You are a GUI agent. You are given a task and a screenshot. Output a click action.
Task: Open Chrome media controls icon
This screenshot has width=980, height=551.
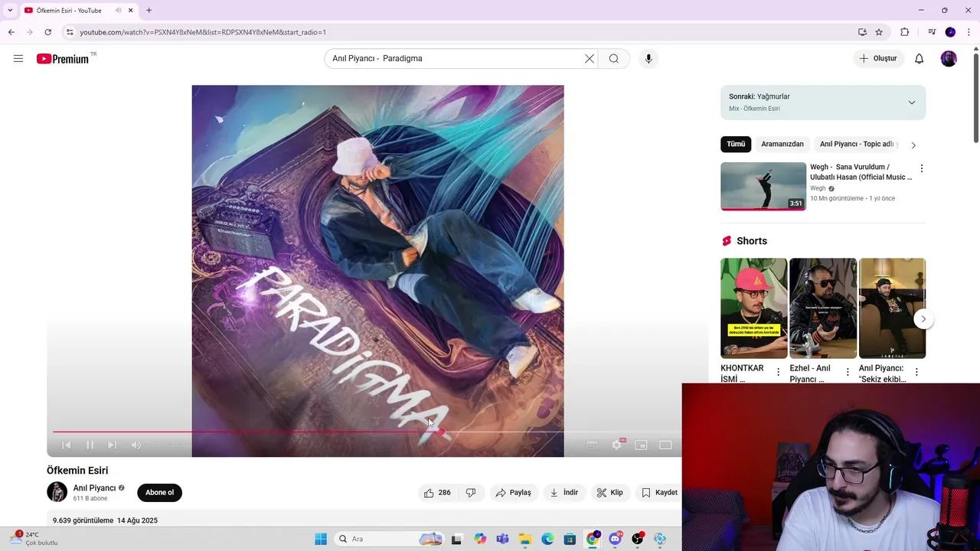point(932,32)
